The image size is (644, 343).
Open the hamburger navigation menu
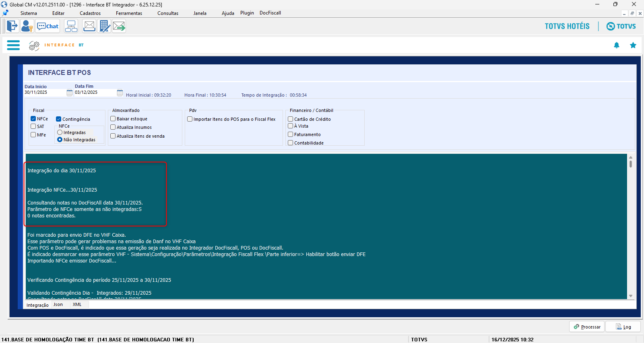[x=13, y=45]
